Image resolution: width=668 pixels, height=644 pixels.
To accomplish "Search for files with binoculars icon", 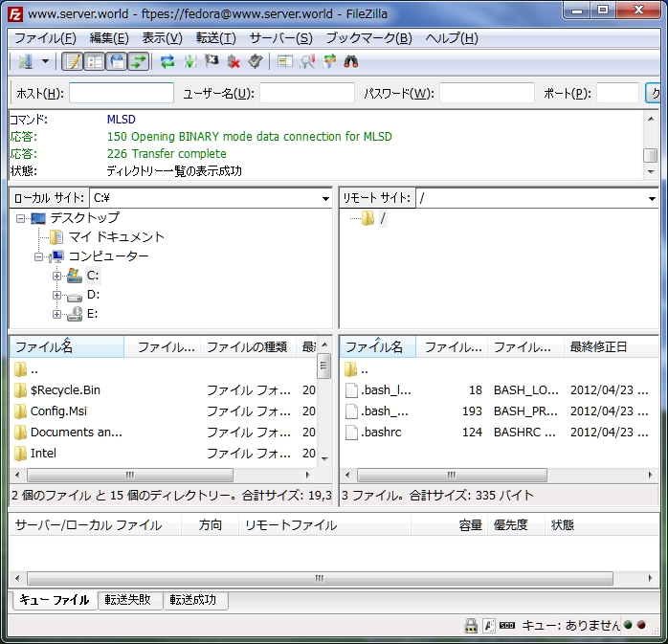I will coord(351,62).
